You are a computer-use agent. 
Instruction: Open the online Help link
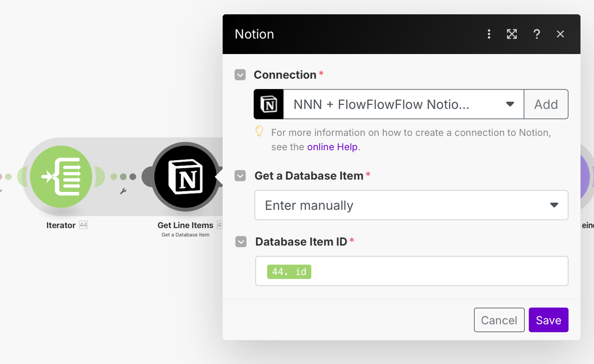click(332, 147)
